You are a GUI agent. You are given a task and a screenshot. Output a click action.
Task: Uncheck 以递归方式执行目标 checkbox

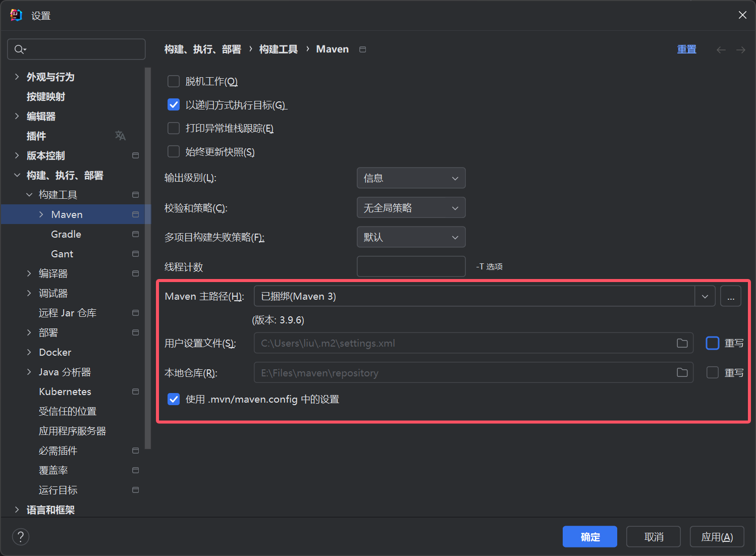[x=174, y=105]
